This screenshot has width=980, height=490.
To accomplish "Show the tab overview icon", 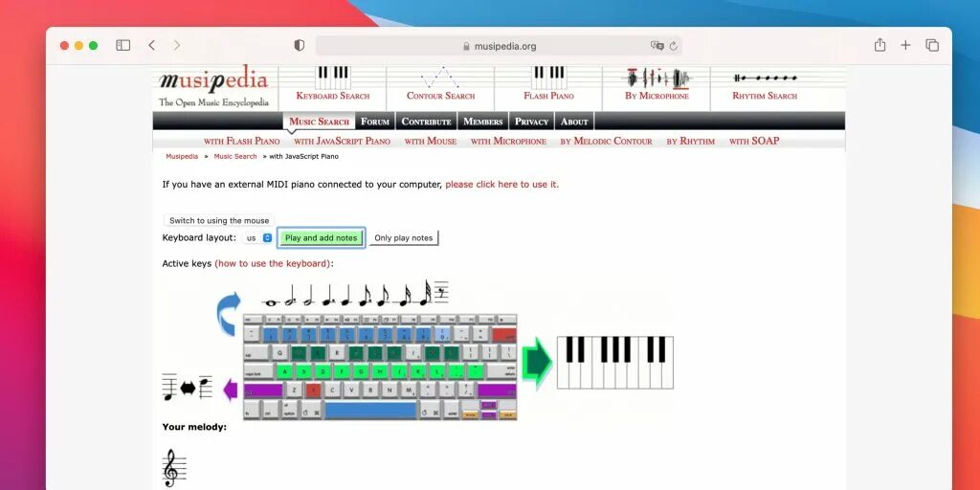I will pos(932,45).
